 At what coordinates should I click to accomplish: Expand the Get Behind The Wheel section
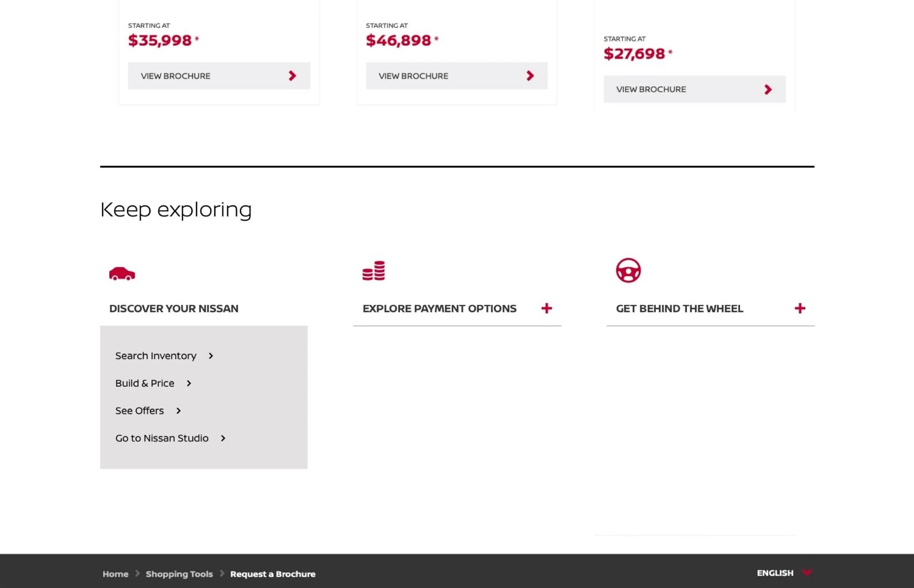(799, 308)
